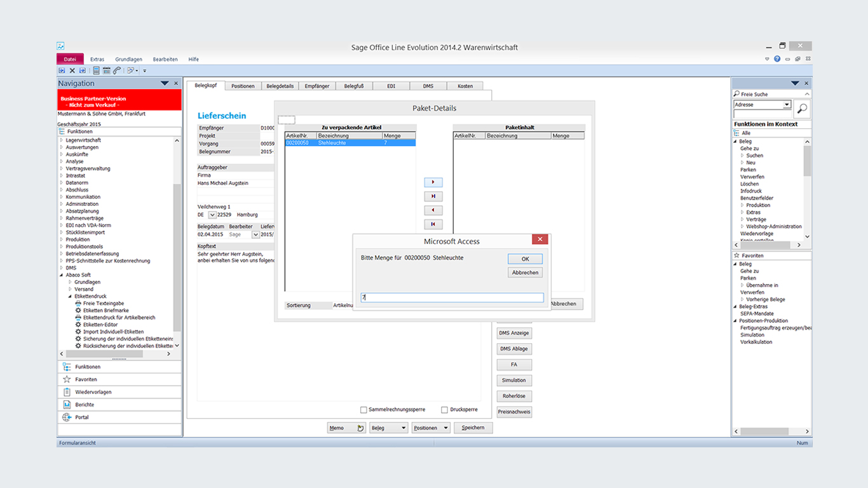Open the Positionen dropdown button at bottom
Viewport: 868px width, 488px height.
click(431, 428)
